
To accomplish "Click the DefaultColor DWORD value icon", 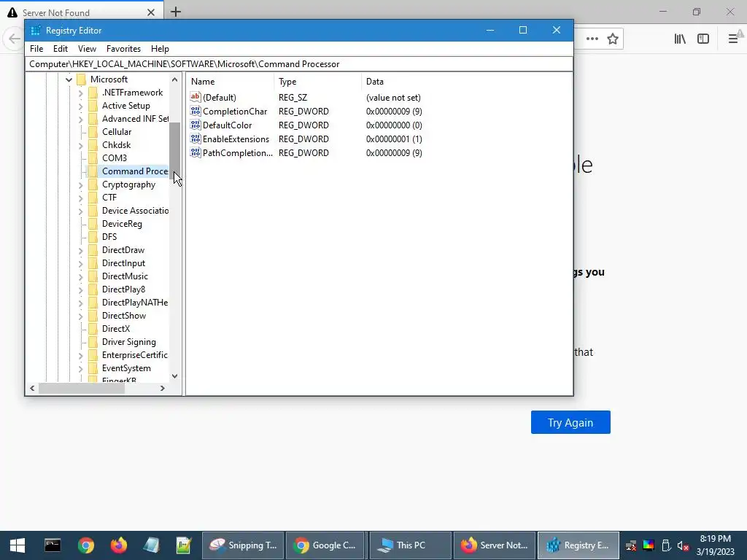I will [196, 125].
